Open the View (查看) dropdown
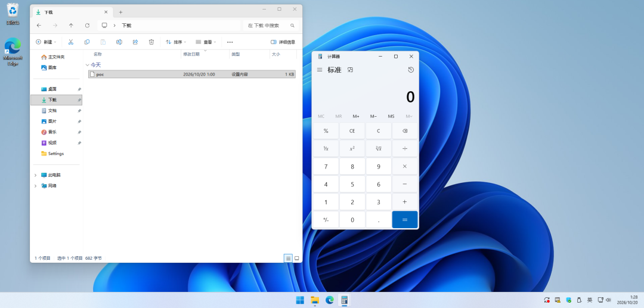This screenshot has width=644, height=308. click(206, 42)
